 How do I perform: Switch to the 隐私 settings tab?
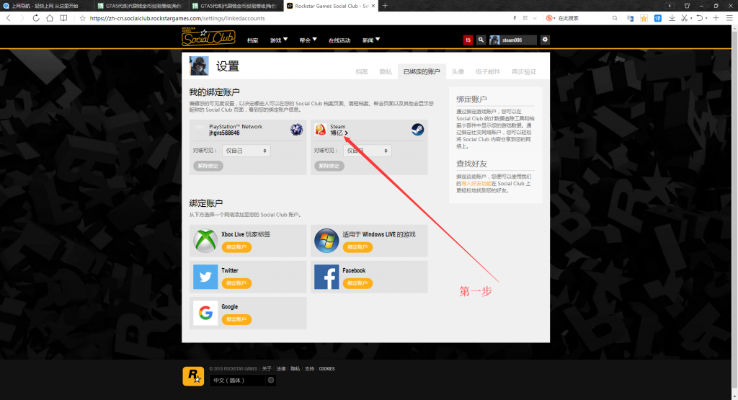click(x=385, y=72)
